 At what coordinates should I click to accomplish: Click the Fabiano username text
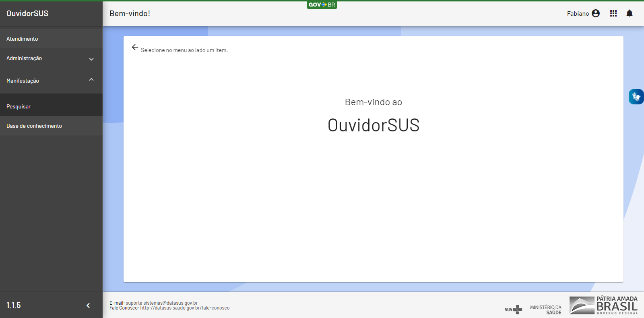coord(578,14)
